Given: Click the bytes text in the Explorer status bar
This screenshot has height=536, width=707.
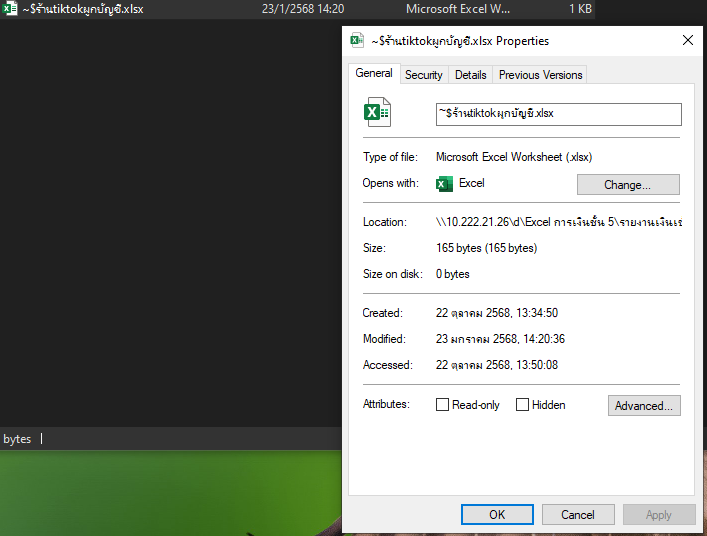Looking at the screenshot, I should (x=17, y=439).
